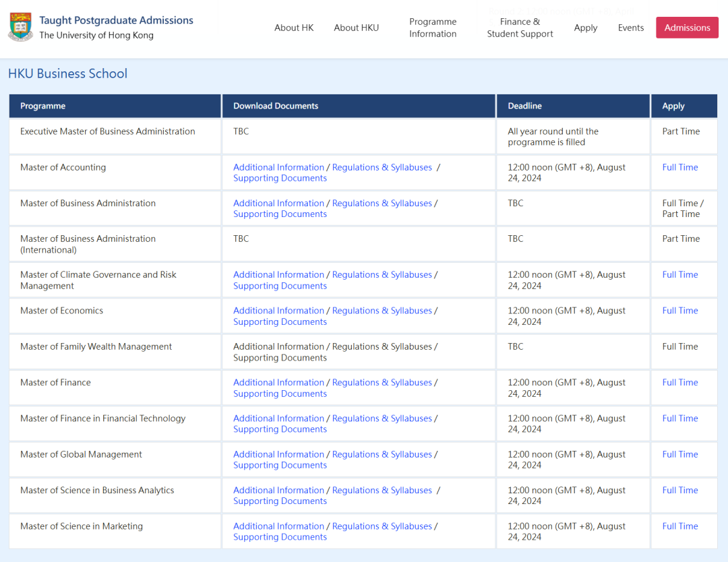728x562 pixels.
Task: Select Master of Family Wealth Management cell
Action: tap(115, 352)
